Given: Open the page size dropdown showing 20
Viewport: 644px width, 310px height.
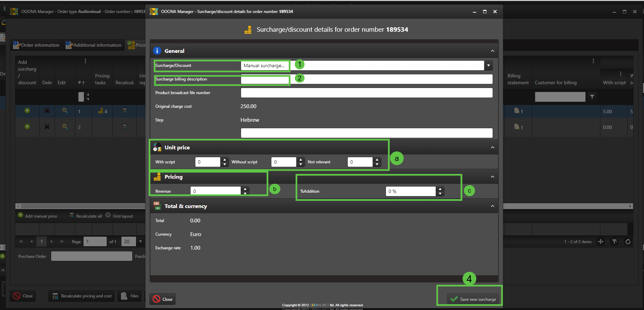Looking at the screenshot, I should pos(140,241).
